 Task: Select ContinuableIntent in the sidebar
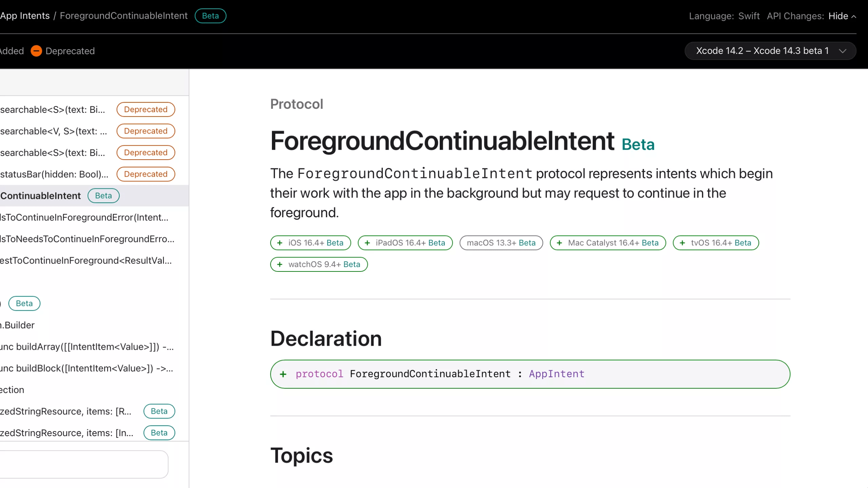coord(41,196)
